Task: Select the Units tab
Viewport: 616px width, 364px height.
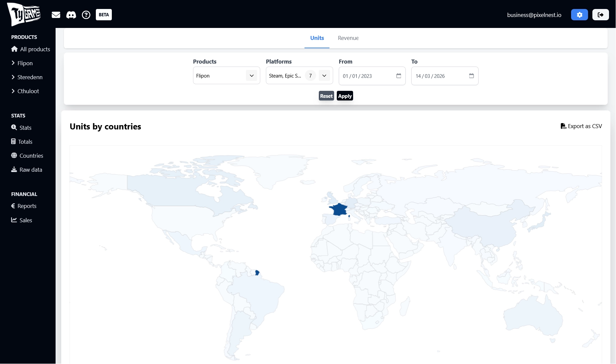Action: pos(317,38)
